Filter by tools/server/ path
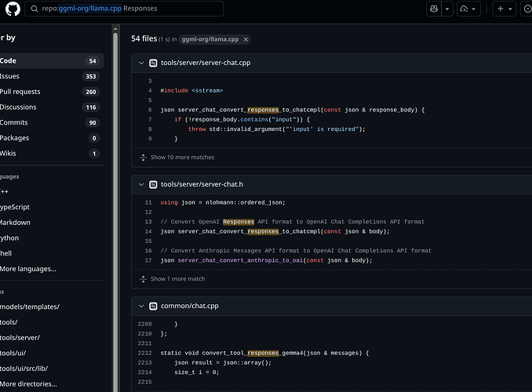Screen dimensions: 532x392 20,338
